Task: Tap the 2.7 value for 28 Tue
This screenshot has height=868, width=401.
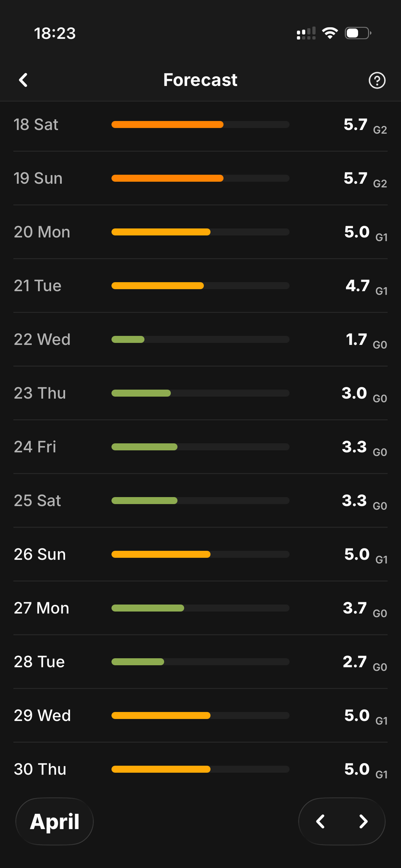Action: [x=355, y=662]
